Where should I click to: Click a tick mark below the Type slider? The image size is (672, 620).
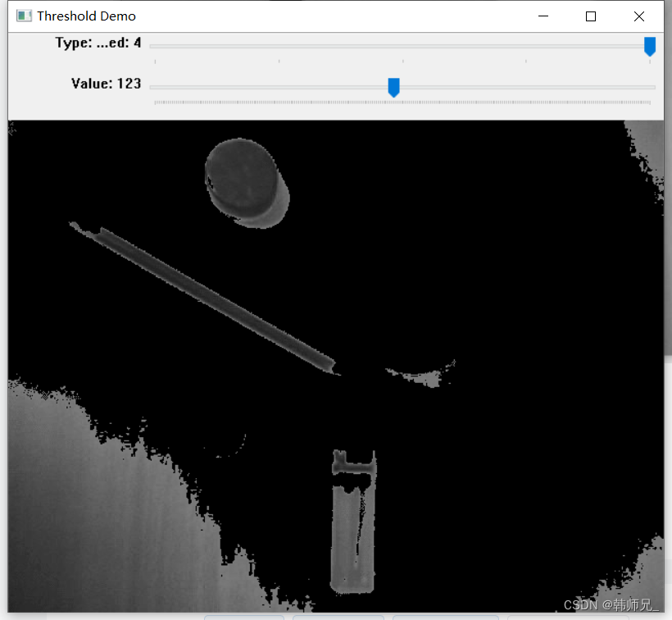[402, 61]
